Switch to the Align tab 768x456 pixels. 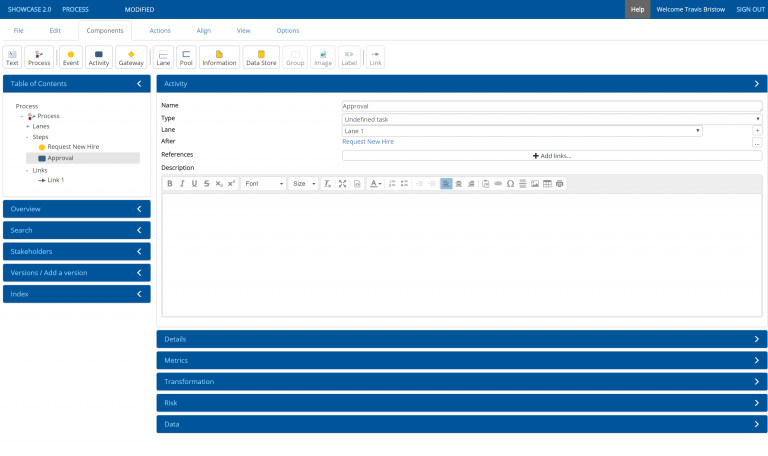pos(204,30)
